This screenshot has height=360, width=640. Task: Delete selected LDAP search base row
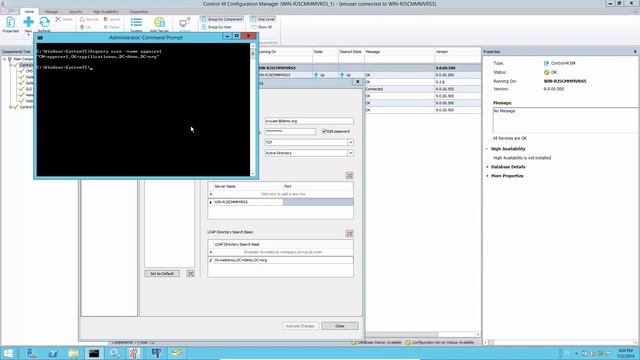349,233
